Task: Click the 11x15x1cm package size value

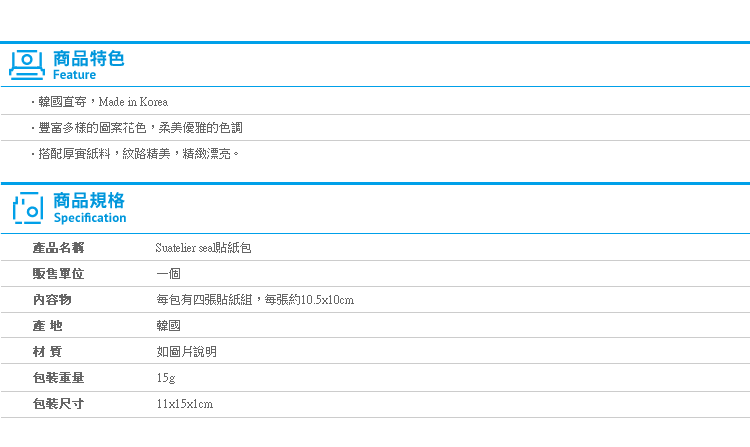Action: pos(185,404)
